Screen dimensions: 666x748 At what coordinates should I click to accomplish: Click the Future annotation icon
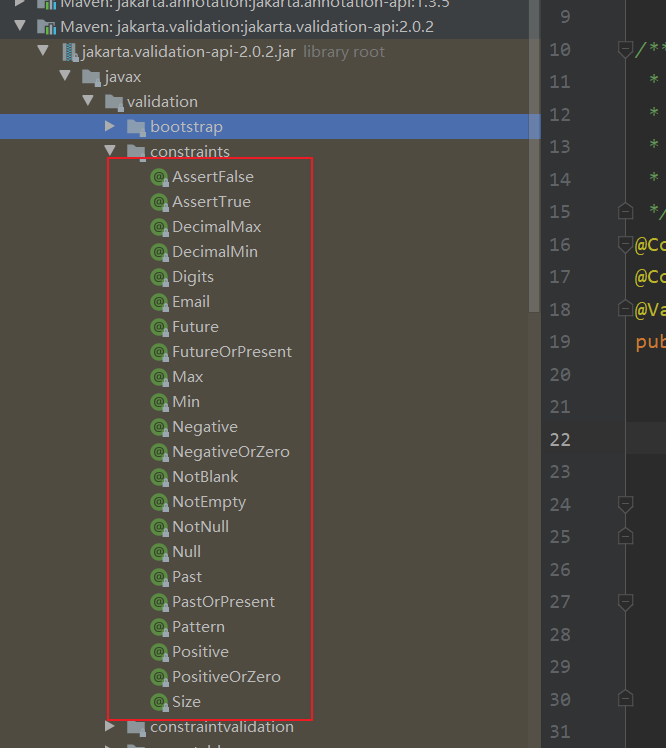coord(159,327)
